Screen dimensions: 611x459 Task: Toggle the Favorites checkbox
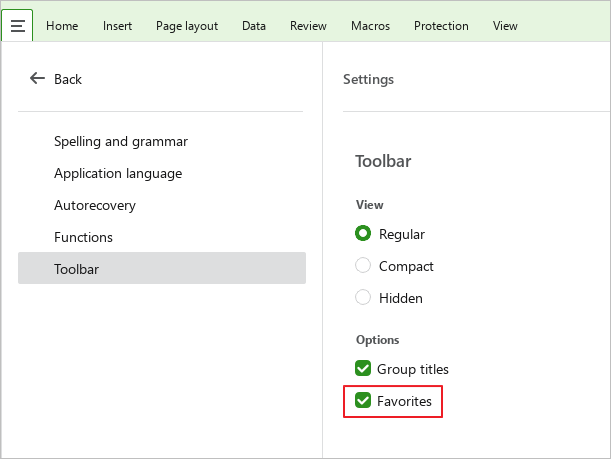pos(363,400)
